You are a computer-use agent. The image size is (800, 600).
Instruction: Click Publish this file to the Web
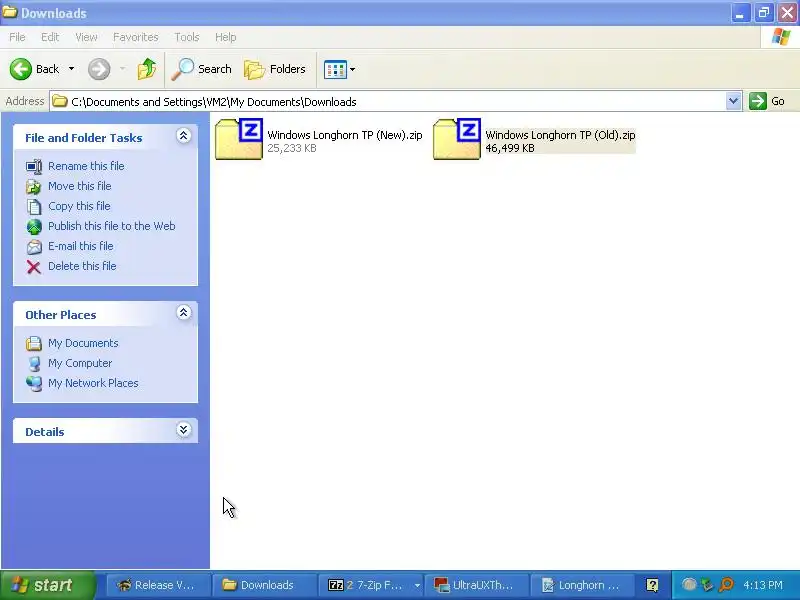[x=112, y=226]
